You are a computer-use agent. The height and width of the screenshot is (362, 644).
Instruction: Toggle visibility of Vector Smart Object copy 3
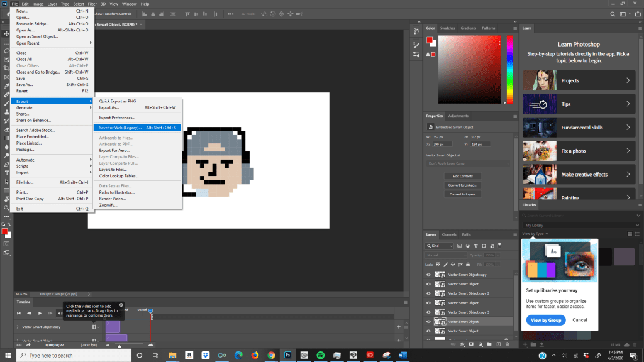coord(428,312)
